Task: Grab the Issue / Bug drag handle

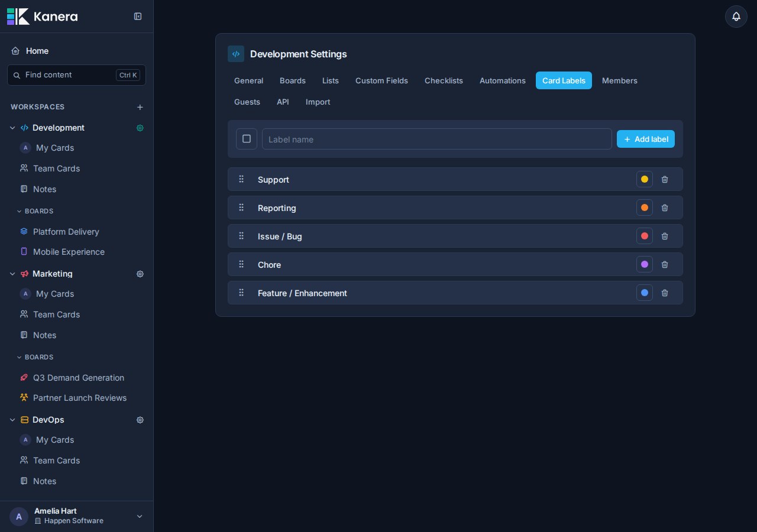Action: pos(241,236)
